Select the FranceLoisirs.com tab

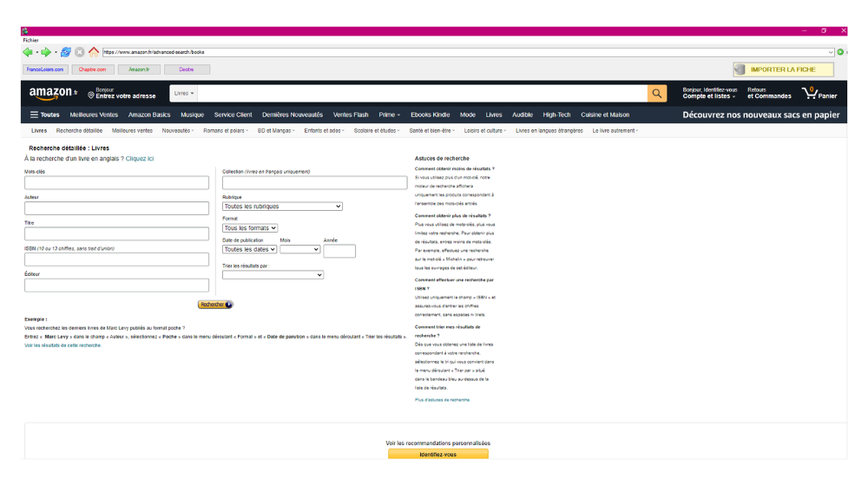pos(45,69)
